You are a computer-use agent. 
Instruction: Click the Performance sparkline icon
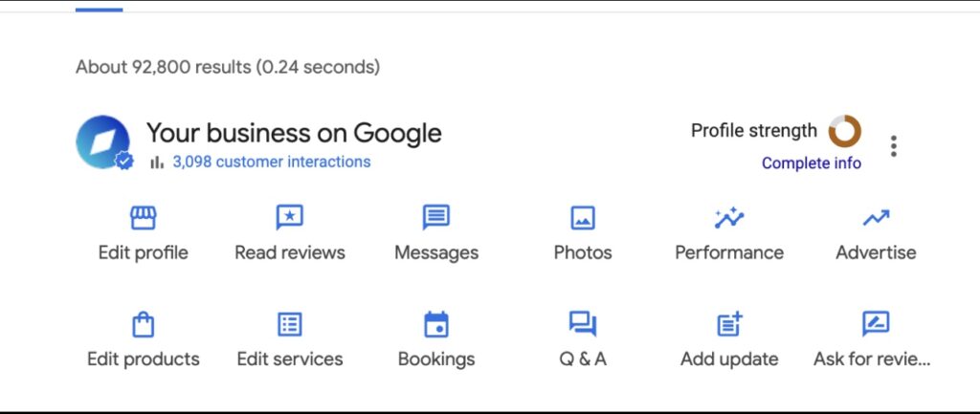coord(729,218)
